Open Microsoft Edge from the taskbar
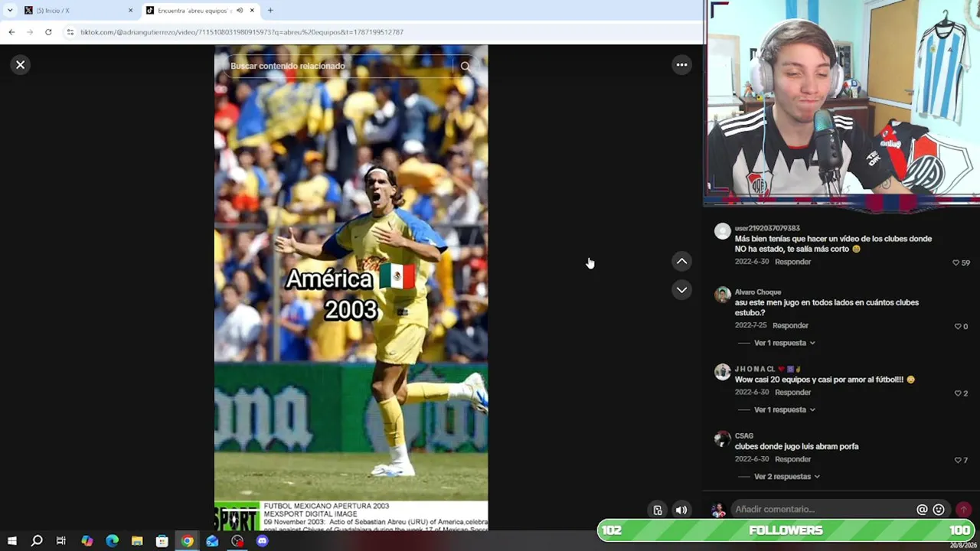 click(x=112, y=541)
